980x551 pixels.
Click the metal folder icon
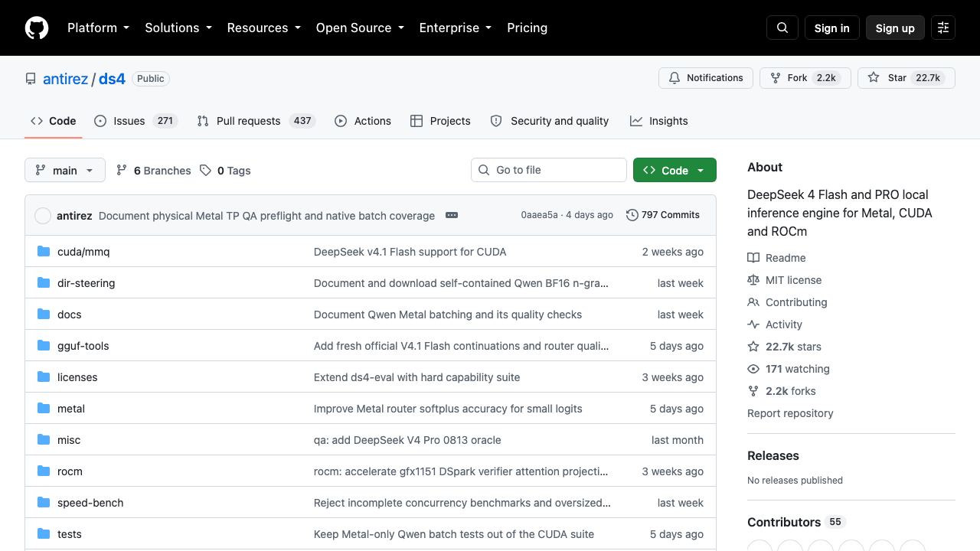(44, 408)
